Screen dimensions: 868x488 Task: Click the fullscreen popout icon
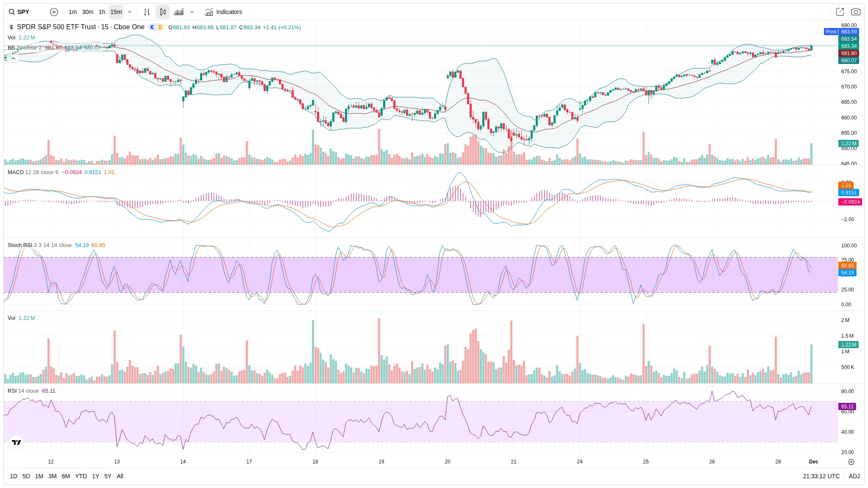[x=840, y=12]
